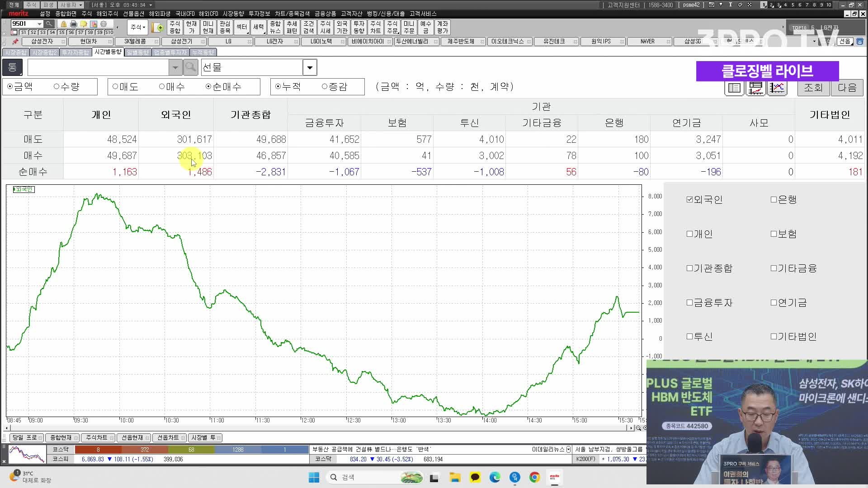Click the printer icon in the top toolbar

coord(74,24)
